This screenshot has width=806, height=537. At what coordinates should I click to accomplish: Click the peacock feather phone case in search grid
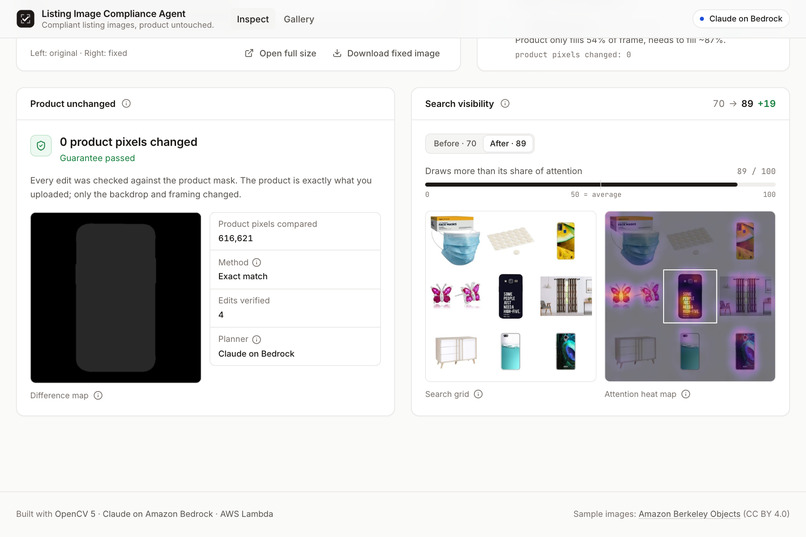click(x=565, y=351)
